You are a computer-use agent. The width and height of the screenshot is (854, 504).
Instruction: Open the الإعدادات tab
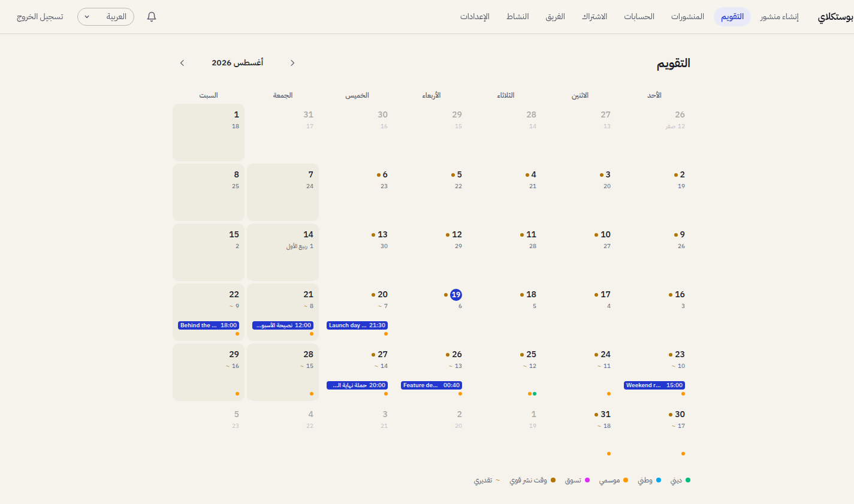click(x=475, y=17)
